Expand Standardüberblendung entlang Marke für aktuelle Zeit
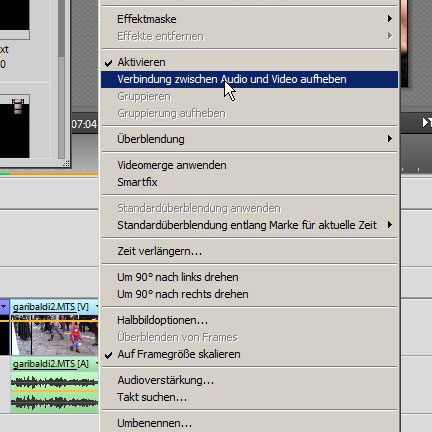Viewport: 432px width, 432px height. [249, 225]
